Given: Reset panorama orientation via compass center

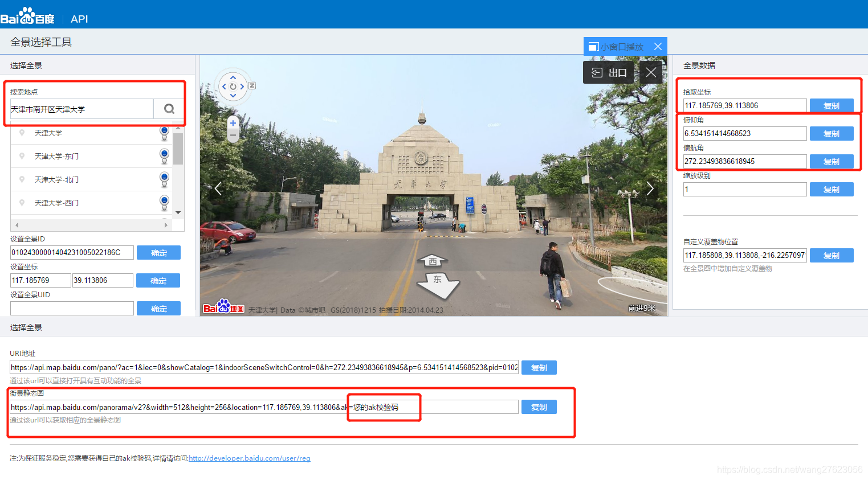Looking at the screenshot, I should point(233,87).
